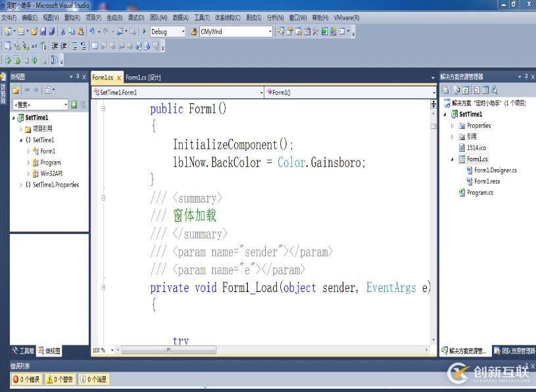Select SetTime1.Properties namespace in Class View
This screenshot has width=536, height=392.
[56, 185]
